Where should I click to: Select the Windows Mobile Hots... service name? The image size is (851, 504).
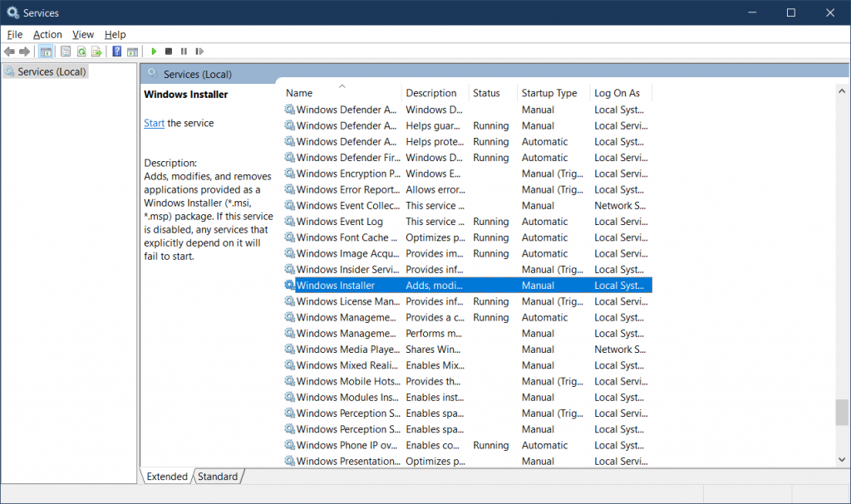tap(348, 381)
